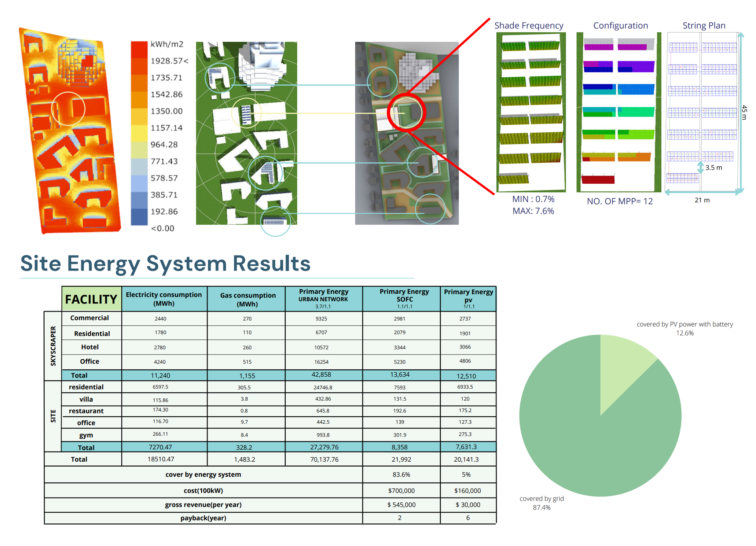Click the FACILITY header cell
This screenshot has height=546, width=756.
(91, 299)
